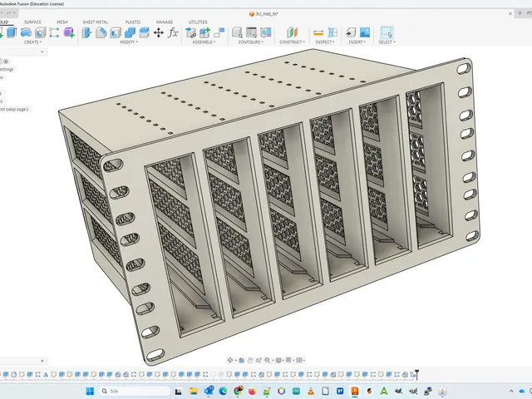Screen dimensions: 532x399
Task: Show hidden system tray icons chevron
Action: click(x=511, y=392)
